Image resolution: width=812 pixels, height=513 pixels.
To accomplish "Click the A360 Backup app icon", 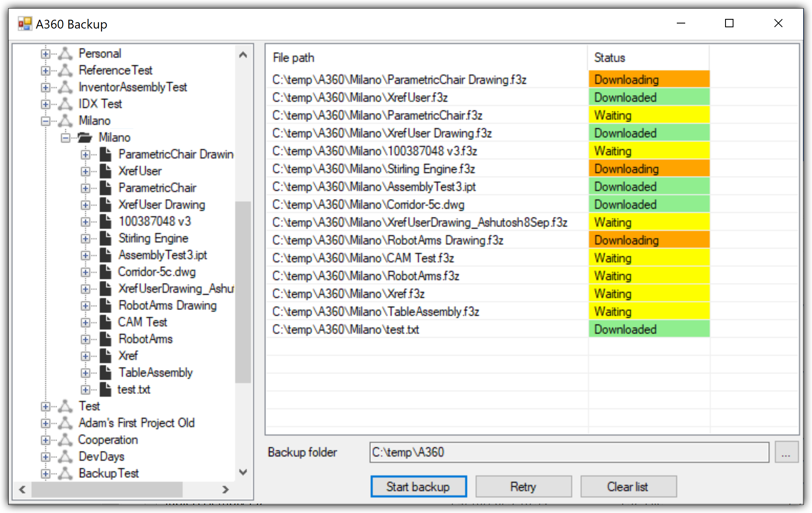I will [25, 24].
